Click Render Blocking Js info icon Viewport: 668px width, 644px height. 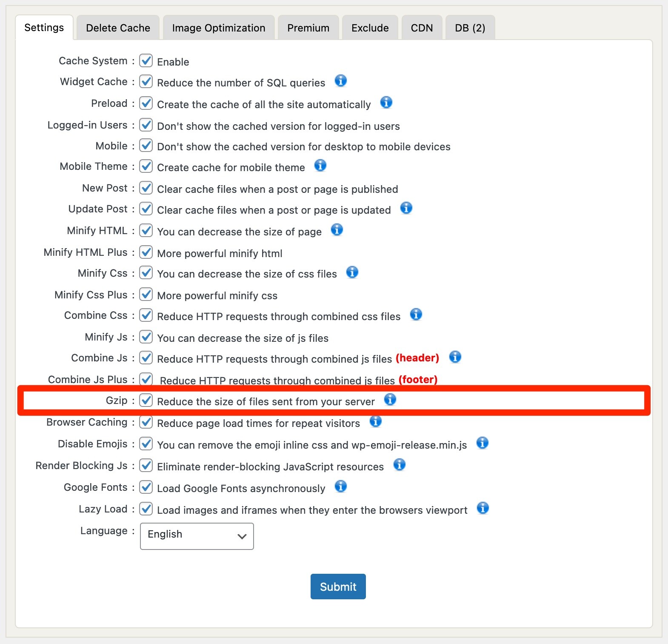coord(399,464)
